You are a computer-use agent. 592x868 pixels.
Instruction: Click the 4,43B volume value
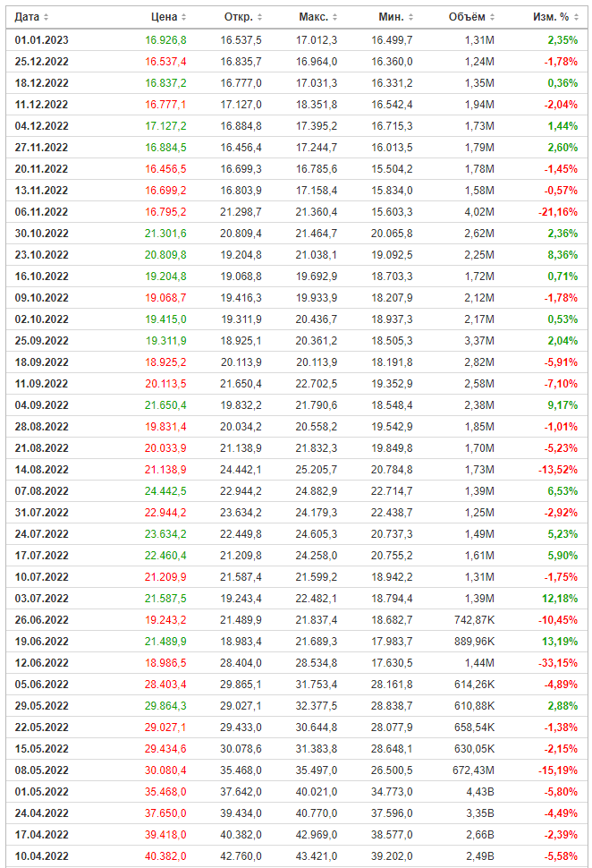[479, 792]
